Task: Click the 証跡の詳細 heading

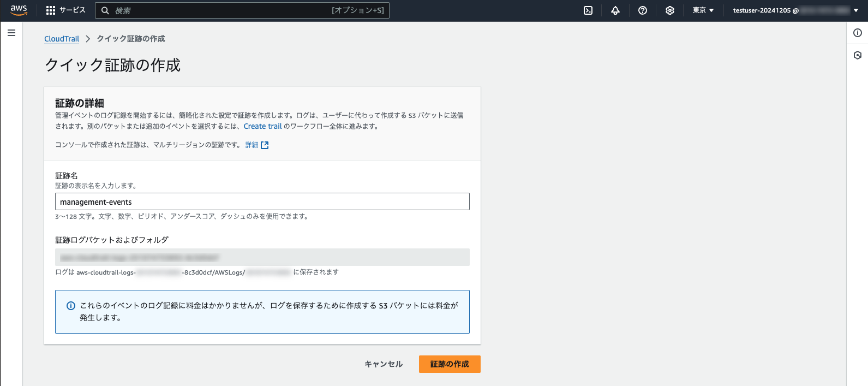Action: (x=80, y=103)
